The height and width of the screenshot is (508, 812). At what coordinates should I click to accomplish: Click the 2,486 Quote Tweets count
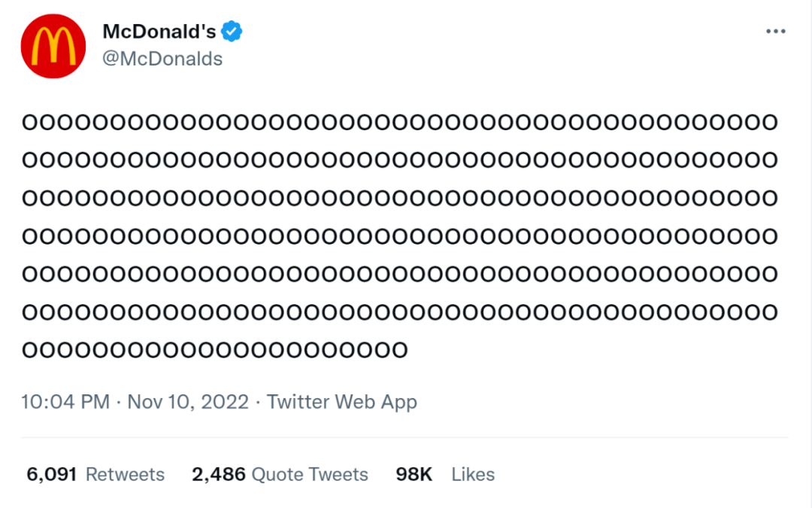pos(220,474)
